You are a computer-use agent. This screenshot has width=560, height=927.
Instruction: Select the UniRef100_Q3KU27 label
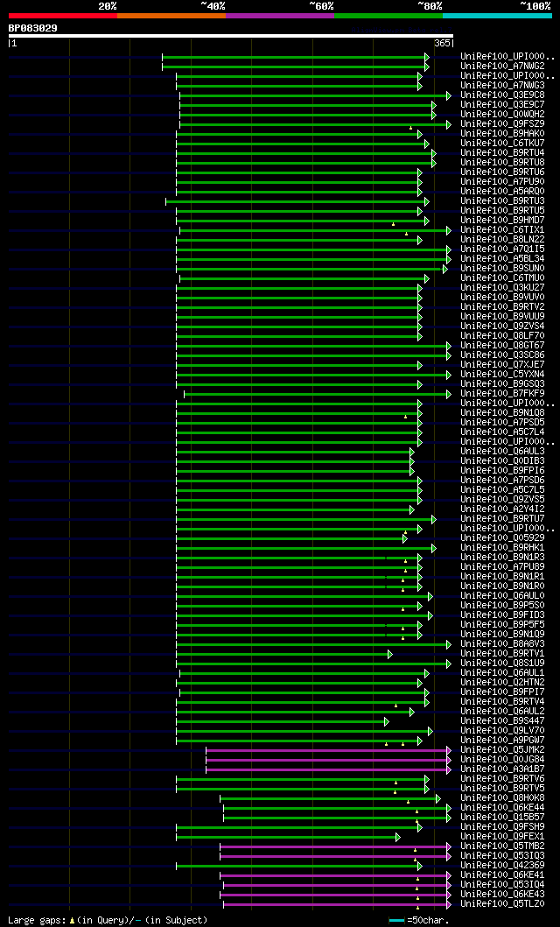pyautogui.click(x=503, y=288)
